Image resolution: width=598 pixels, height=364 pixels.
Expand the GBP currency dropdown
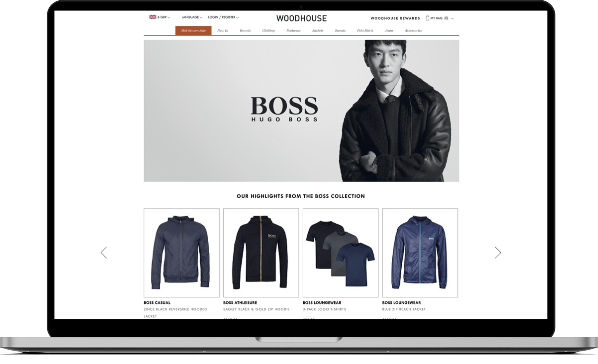163,17
